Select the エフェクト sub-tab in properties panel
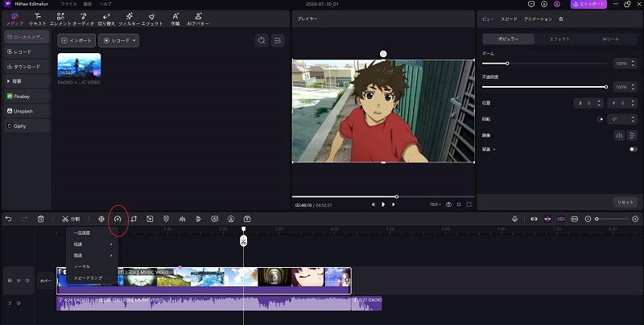Viewport: 644px width, 325px height. 559,39
